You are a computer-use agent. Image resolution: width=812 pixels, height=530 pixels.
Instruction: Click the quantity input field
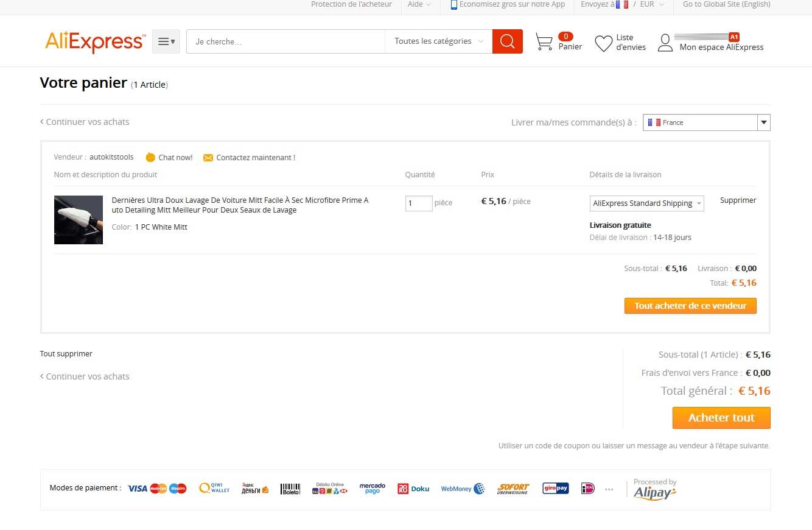(419, 203)
